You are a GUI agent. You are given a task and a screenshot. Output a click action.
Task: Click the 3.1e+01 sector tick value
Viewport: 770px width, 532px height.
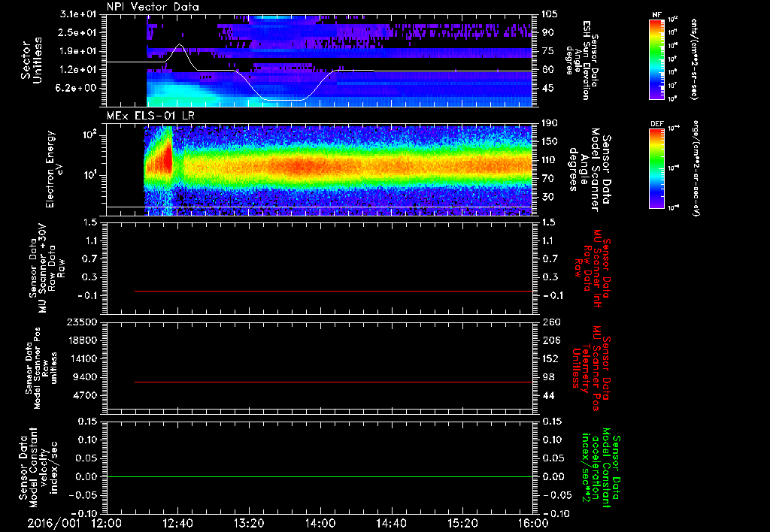pyautogui.click(x=78, y=14)
